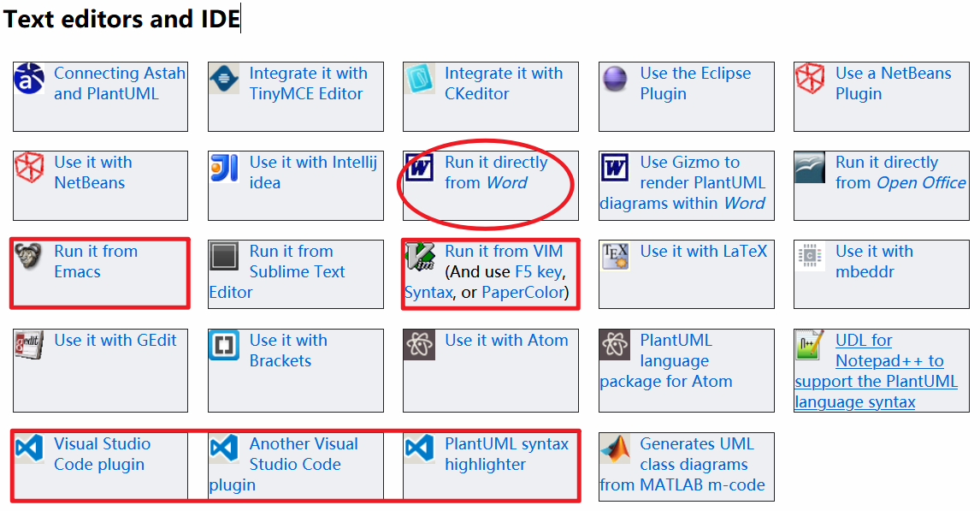The height and width of the screenshot is (511, 980).
Task: Click the Open Office icon
Action: 810,168
